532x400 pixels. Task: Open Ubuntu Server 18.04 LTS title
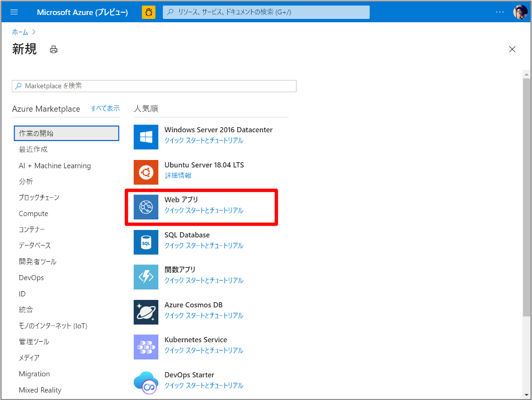[204, 164]
